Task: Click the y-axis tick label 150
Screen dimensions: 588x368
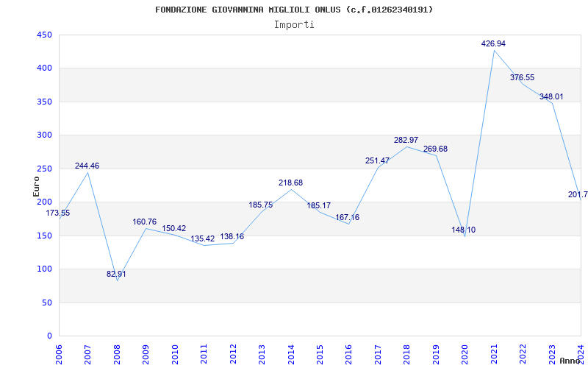Action: (x=44, y=236)
